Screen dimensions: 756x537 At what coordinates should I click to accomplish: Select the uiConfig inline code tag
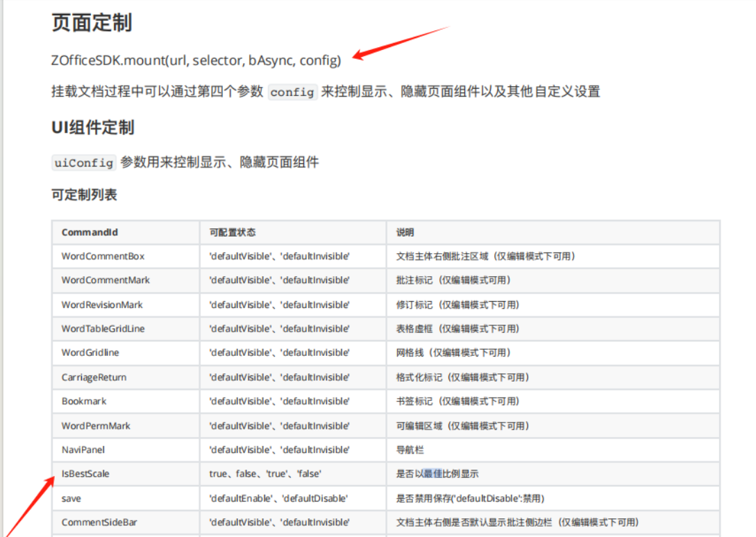(83, 162)
